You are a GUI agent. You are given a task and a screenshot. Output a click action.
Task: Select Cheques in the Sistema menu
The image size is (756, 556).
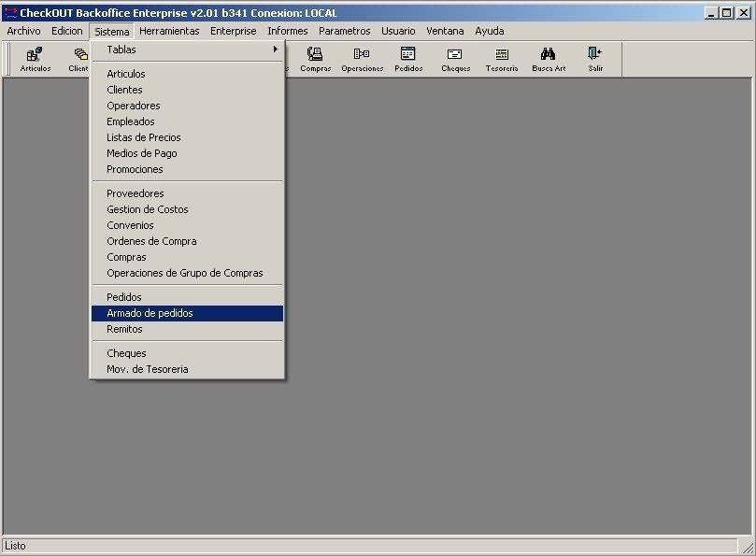click(x=187, y=353)
